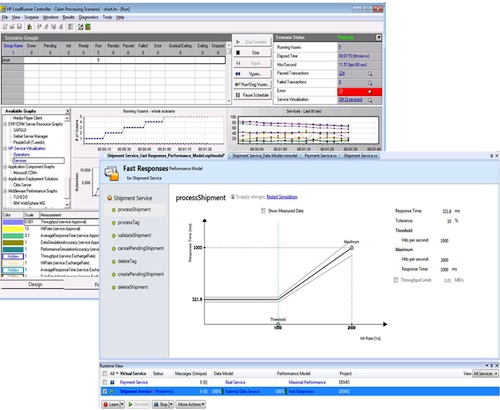
Task: Open the More Actions dropdown
Action: [x=191, y=404]
